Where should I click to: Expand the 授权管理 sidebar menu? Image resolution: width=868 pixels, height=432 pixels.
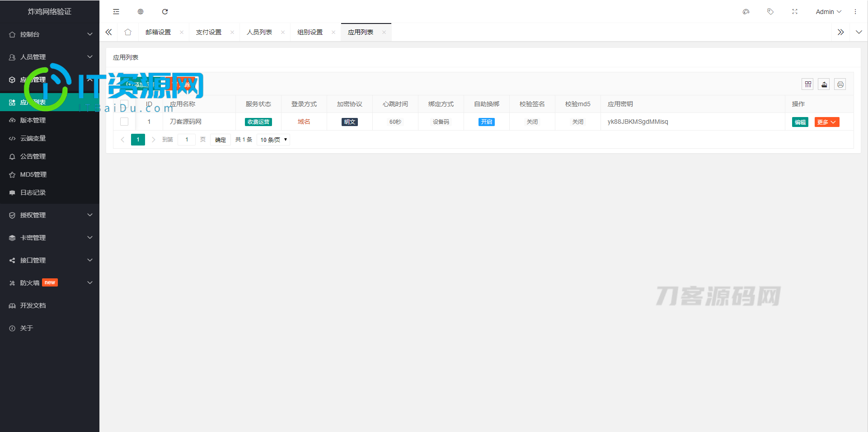(x=50, y=215)
